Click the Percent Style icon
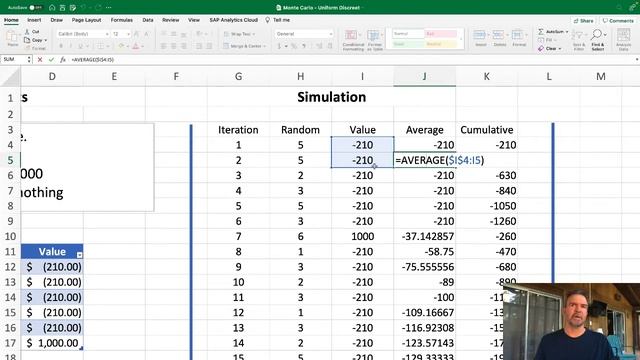This screenshot has width=640, height=360. (x=294, y=46)
